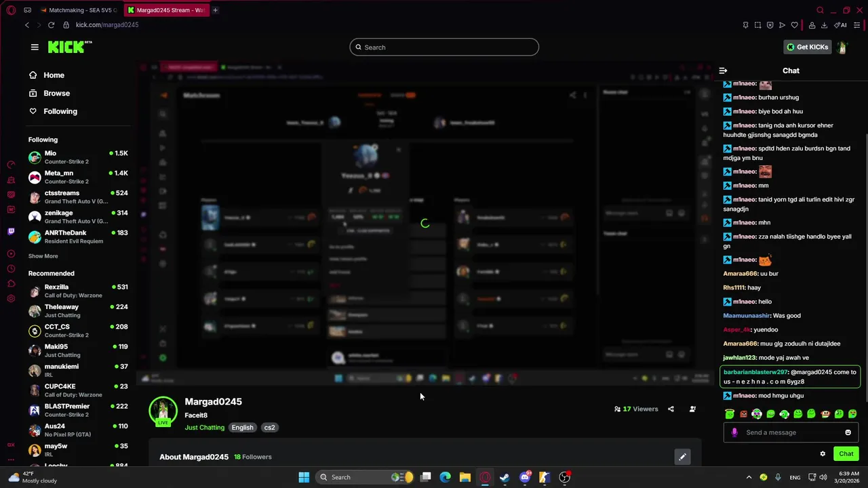Image resolution: width=868 pixels, height=488 pixels.
Task: Click the kick.com/margad0245 address bar
Action: pyautogui.click(x=107, y=25)
